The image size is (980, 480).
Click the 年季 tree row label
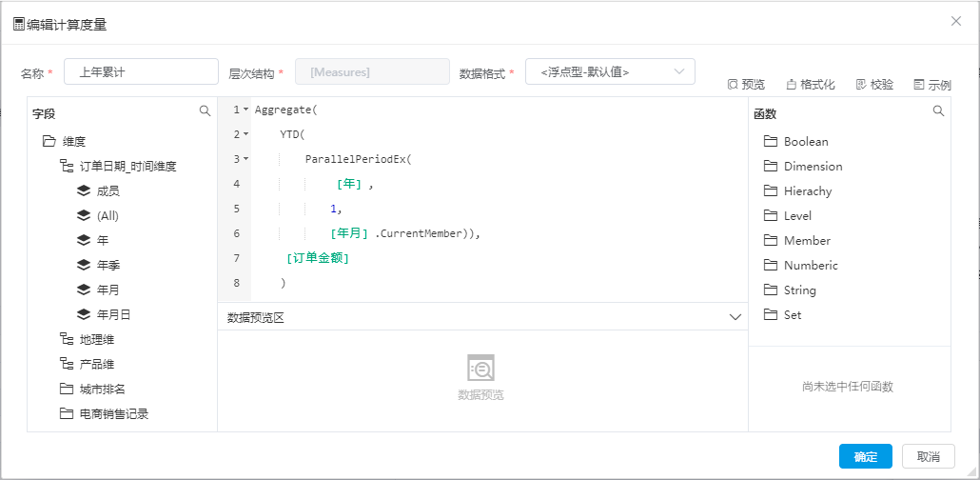(108, 266)
